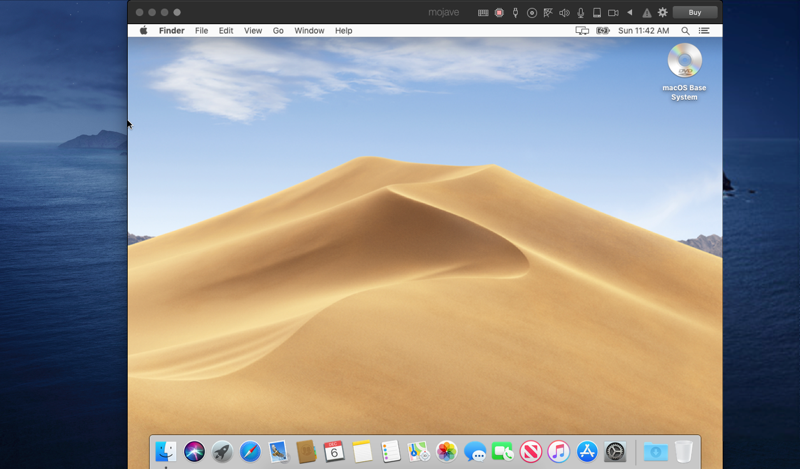Open News from the Dock
The height and width of the screenshot is (469, 800).
(531, 452)
